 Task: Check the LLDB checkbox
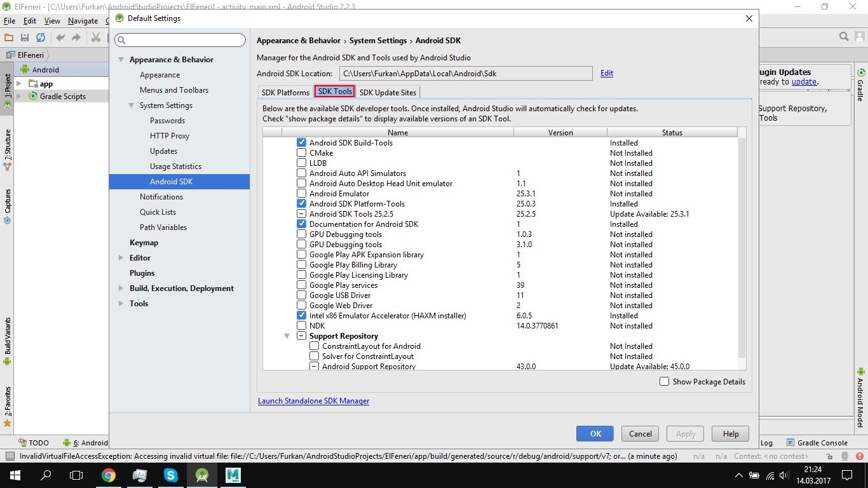click(x=301, y=163)
